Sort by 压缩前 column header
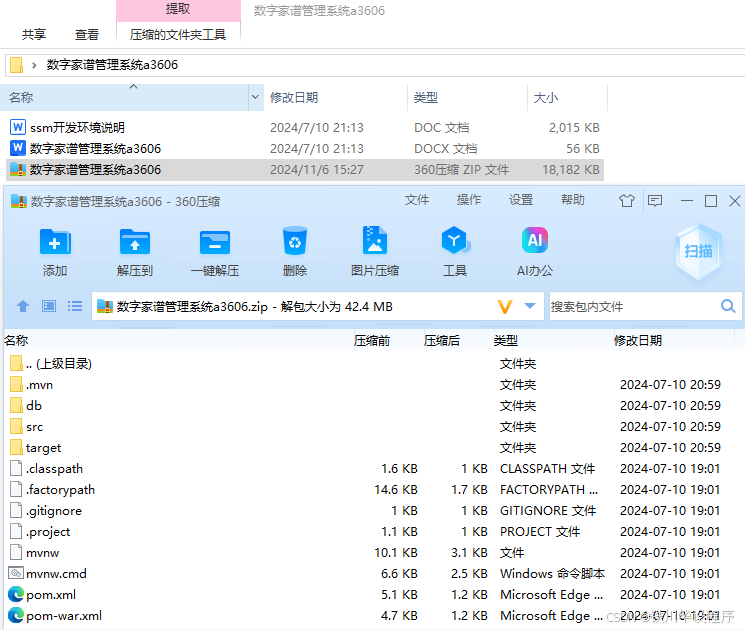 [372, 341]
